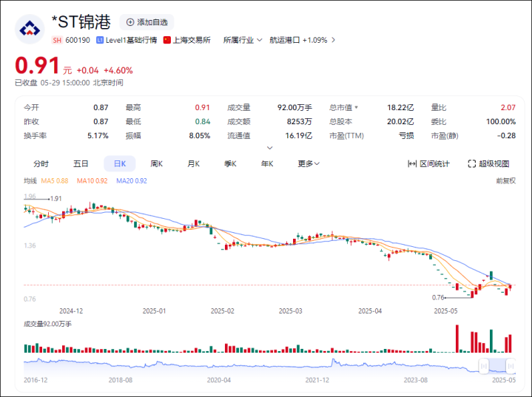Click the left handle of the timeline range slider
Viewport: 532px width, 397px height.
483,366
